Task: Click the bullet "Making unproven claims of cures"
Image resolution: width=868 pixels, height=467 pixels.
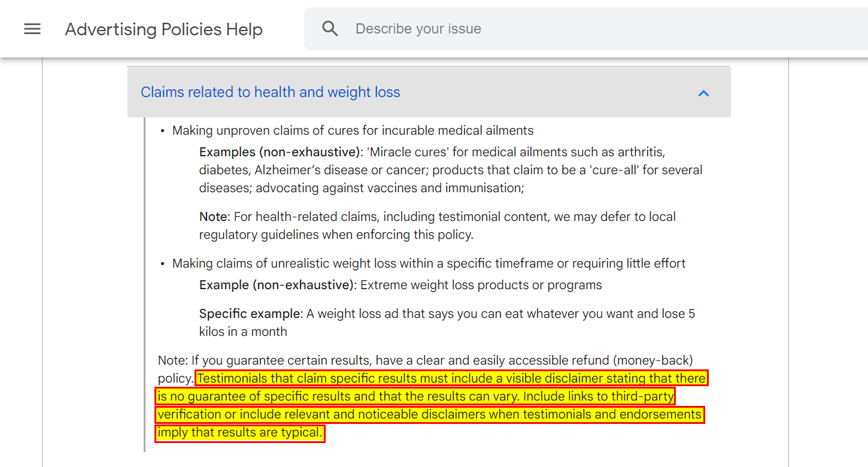Action: [353, 131]
